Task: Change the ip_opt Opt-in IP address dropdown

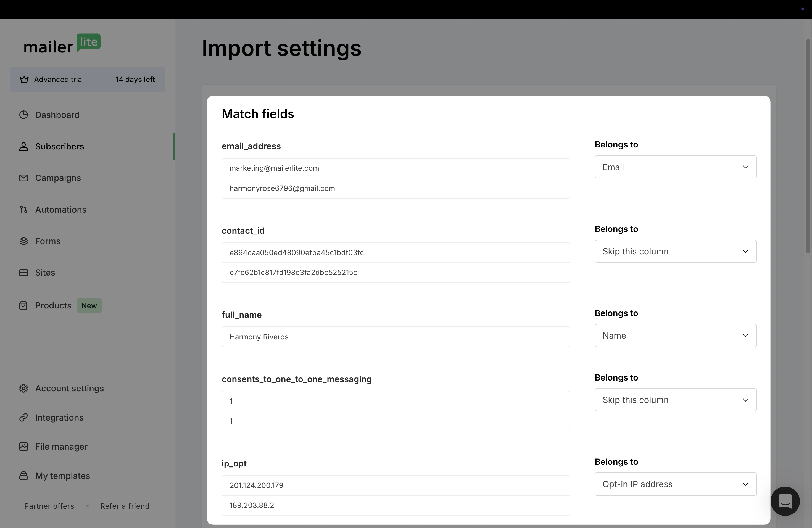Action: click(675, 484)
